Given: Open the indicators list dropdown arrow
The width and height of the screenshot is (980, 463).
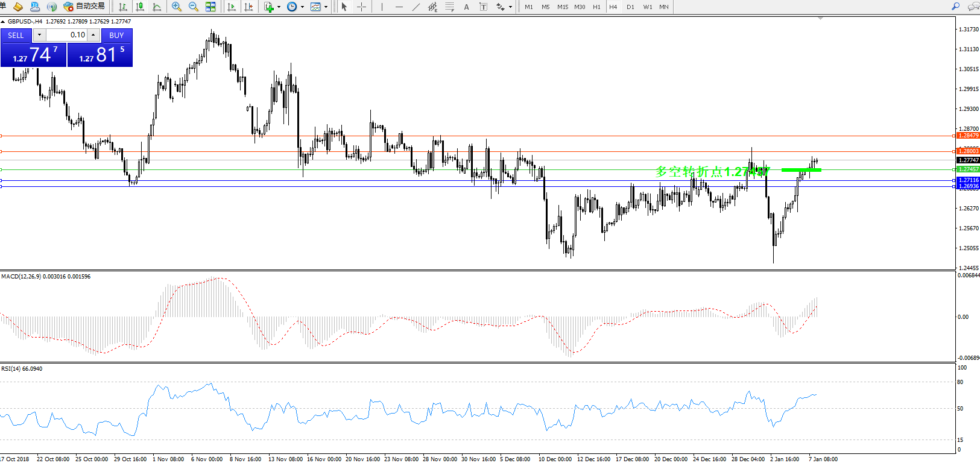Looking at the screenshot, I should [279, 7].
